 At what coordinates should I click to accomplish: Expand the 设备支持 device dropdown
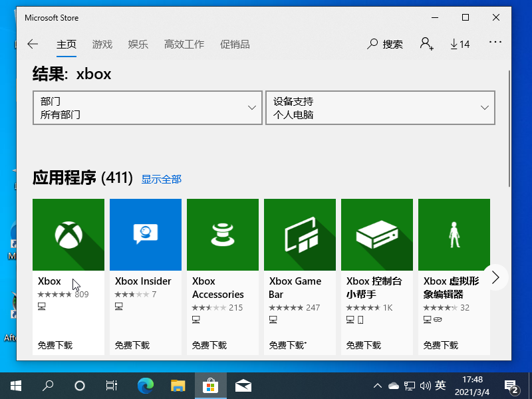pyautogui.click(x=380, y=108)
